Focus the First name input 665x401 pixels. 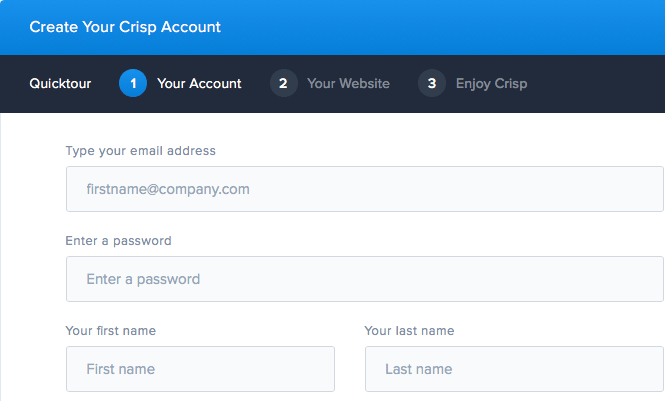click(200, 369)
